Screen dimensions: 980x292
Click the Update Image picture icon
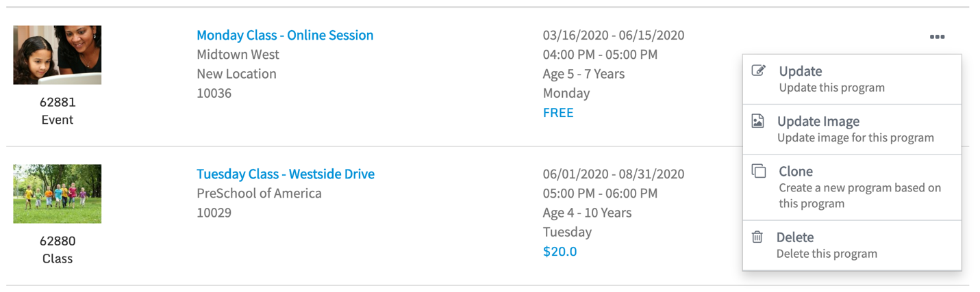[x=757, y=121]
